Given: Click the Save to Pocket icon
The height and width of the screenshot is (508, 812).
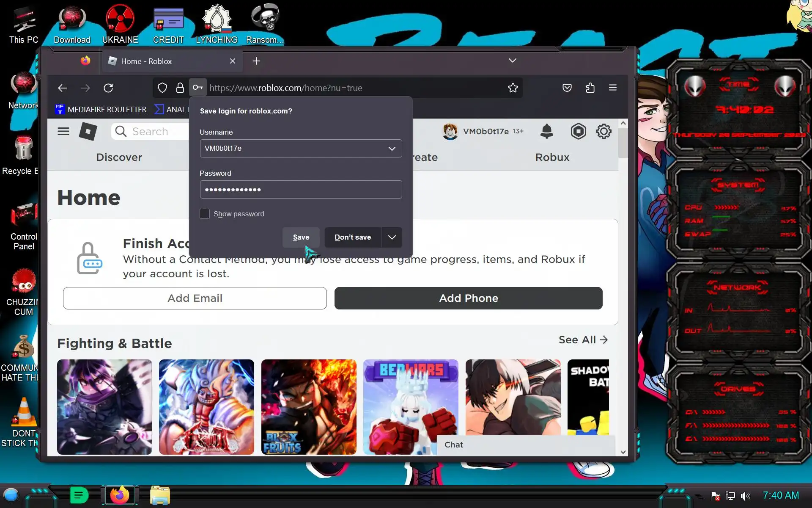Looking at the screenshot, I should (567, 88).
